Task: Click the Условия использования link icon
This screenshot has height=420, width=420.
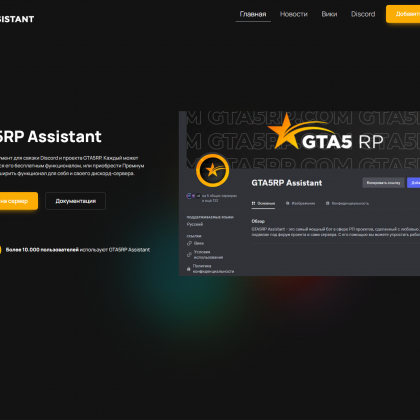Action: click(189, 255)
